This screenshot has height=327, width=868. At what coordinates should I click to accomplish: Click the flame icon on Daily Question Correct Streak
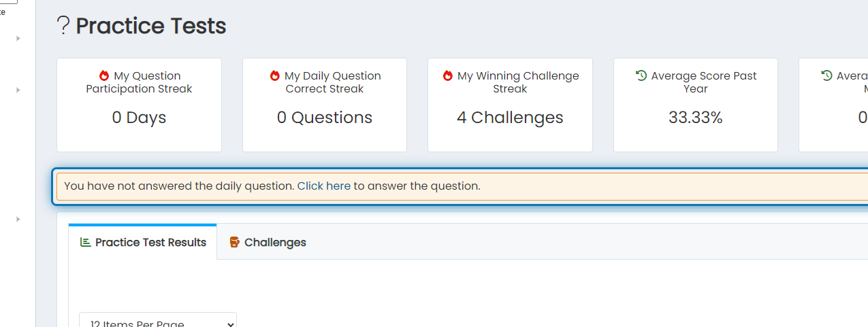pyautogui.click(x=275, y=75)
